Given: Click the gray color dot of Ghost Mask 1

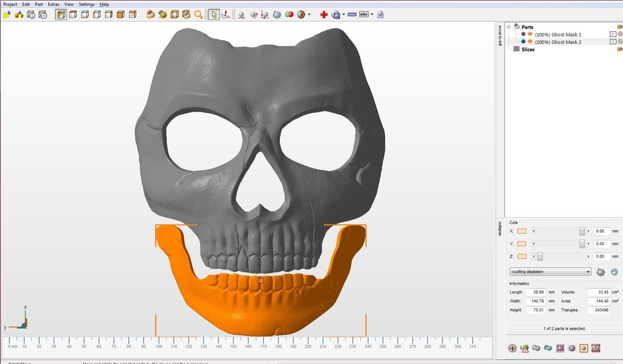Looking at the screenshot, I should [523, 34].
